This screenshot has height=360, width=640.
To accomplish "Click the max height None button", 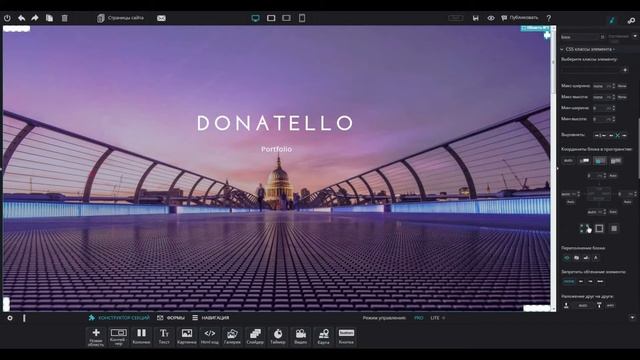I will click(x=622, y=97).
